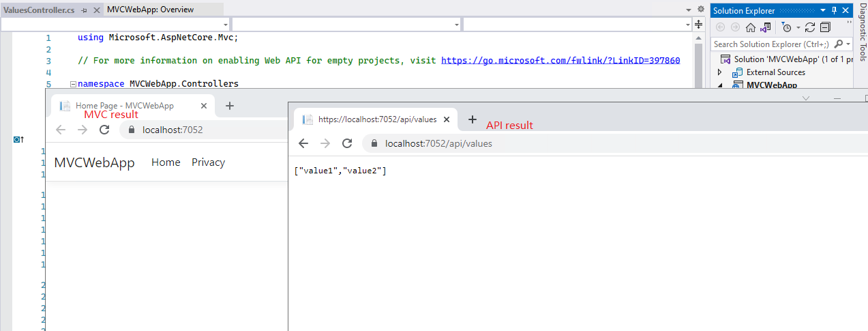Click editor settings gear icon
The width and height of the screenshot is (868, 331).
[700, 10]
